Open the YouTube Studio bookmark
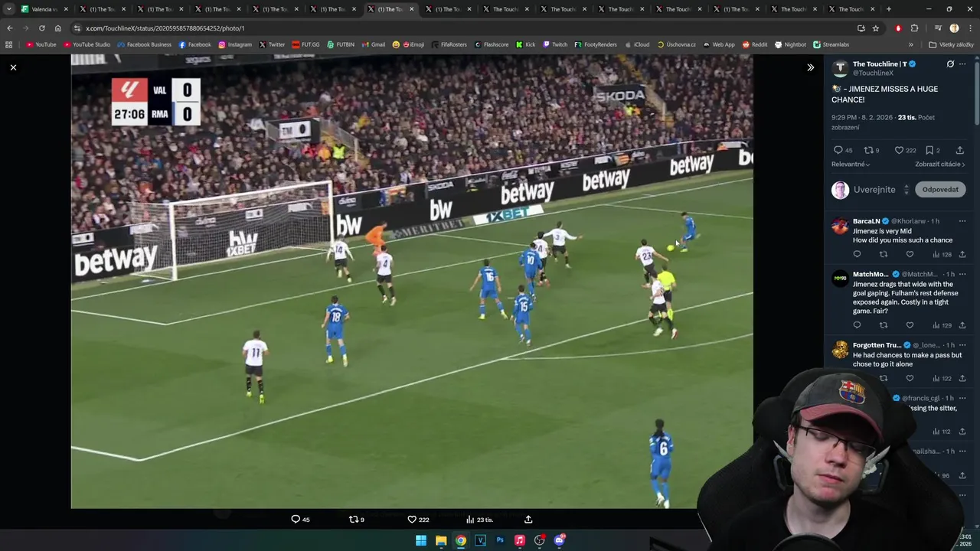 (87, 44)
